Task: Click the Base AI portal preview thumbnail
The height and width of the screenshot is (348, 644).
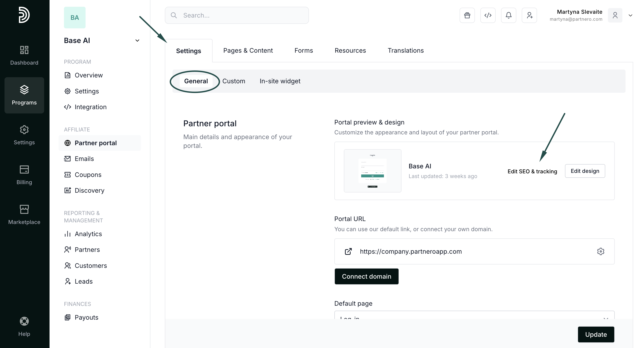Action: click(x=372, y=171)
